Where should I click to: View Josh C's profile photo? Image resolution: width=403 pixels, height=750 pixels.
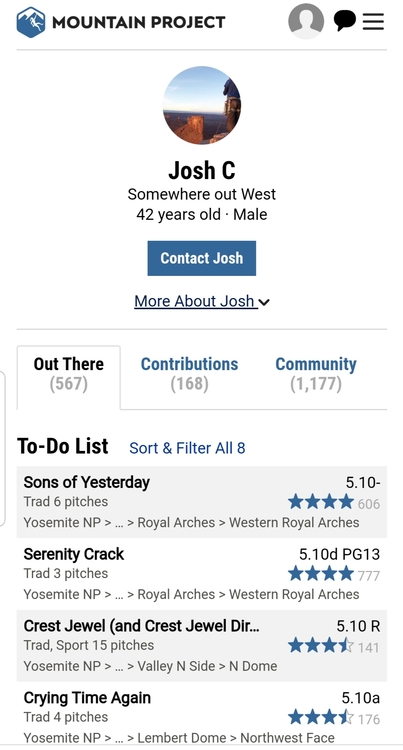(x=202, y=105)
